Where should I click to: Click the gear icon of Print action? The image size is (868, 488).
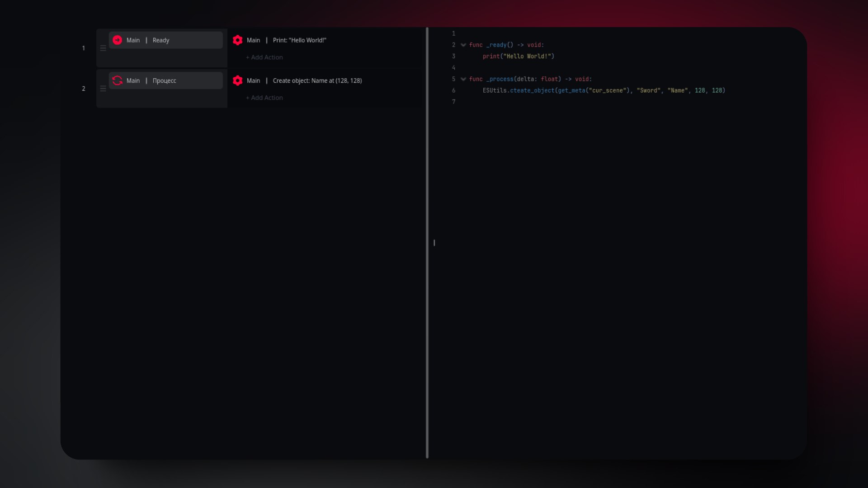pos(237,40)
